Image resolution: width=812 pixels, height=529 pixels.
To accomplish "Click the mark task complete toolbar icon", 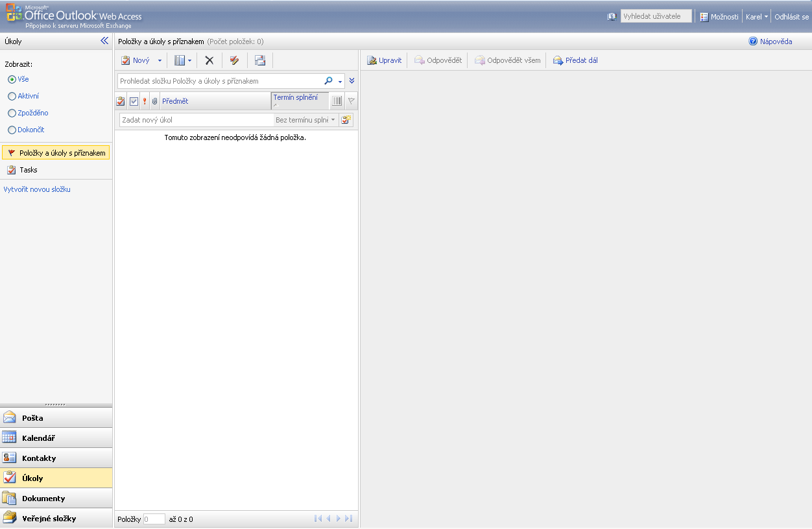I will point(234,60).
